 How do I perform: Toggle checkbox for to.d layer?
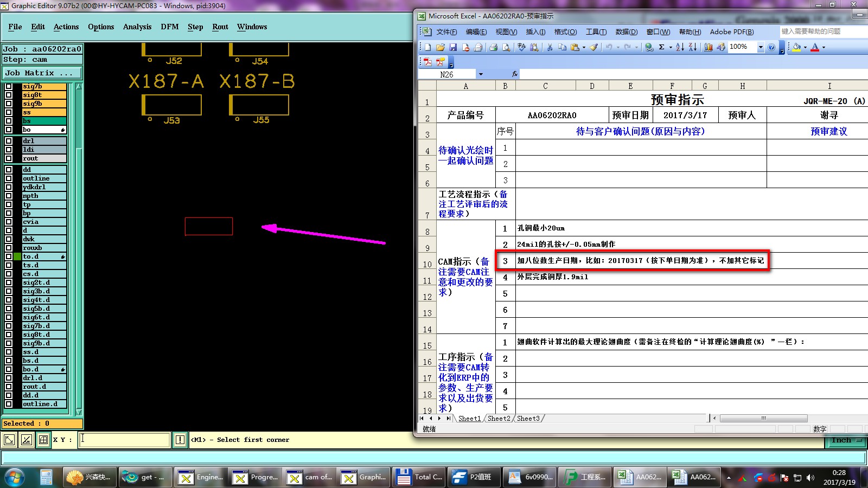coord(9,256)
